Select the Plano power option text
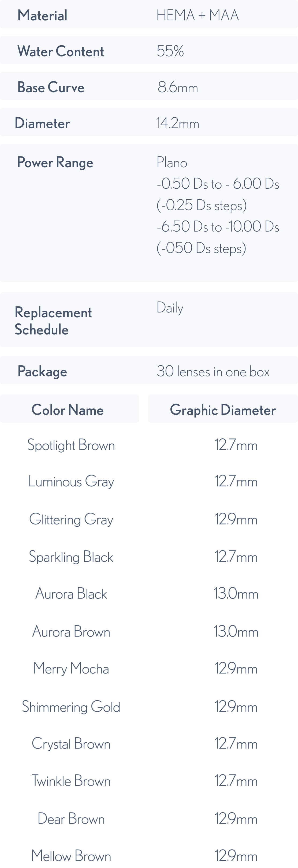Screen dimensions: 298x868 coord(172,163)
